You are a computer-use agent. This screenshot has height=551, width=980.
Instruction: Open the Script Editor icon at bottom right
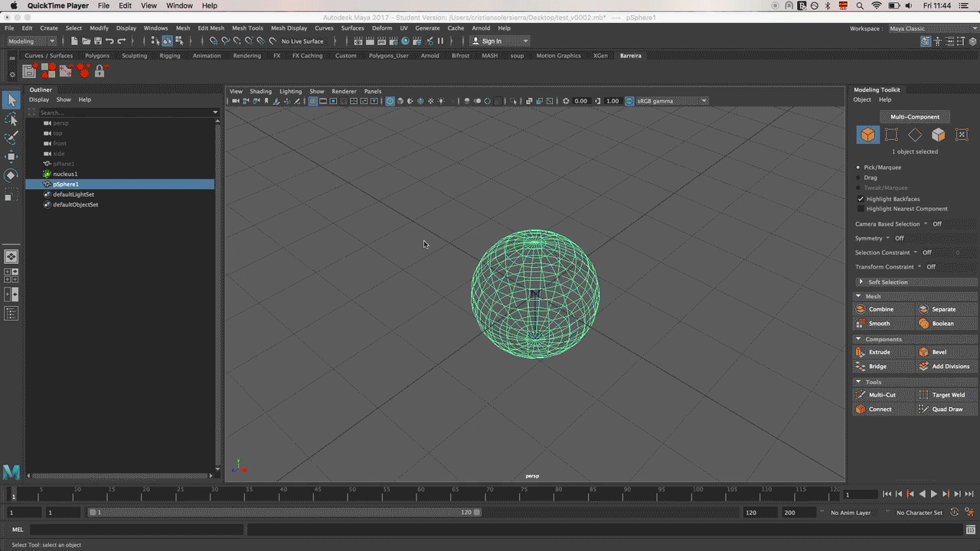point(971,530)
